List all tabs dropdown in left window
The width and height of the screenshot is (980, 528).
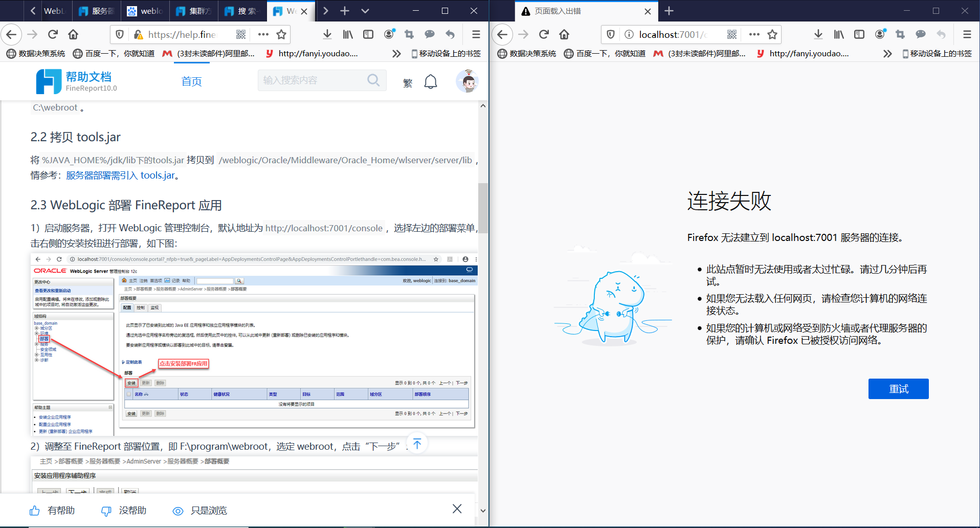(365, 11)
